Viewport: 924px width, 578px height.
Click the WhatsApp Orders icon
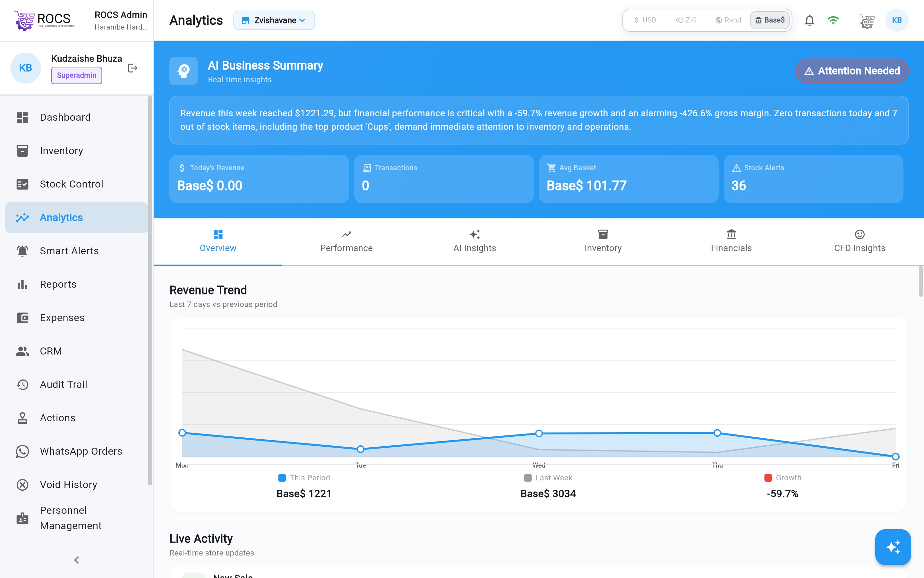(x=22, y=451)
